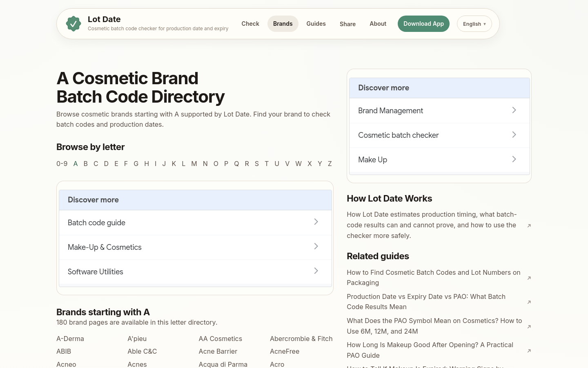588x368 pixels.
Task: Click the arrow icon beside the Makeup After Opening guide
Action: point(529,351)
